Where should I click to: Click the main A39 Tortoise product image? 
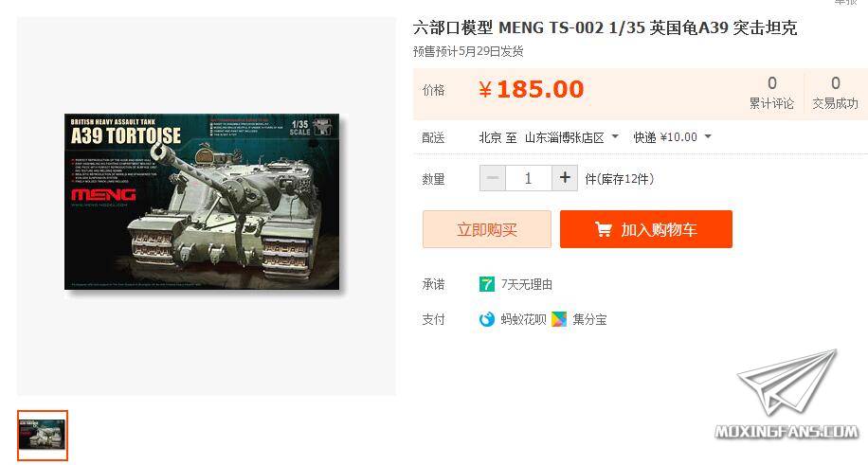click(202, 202)
